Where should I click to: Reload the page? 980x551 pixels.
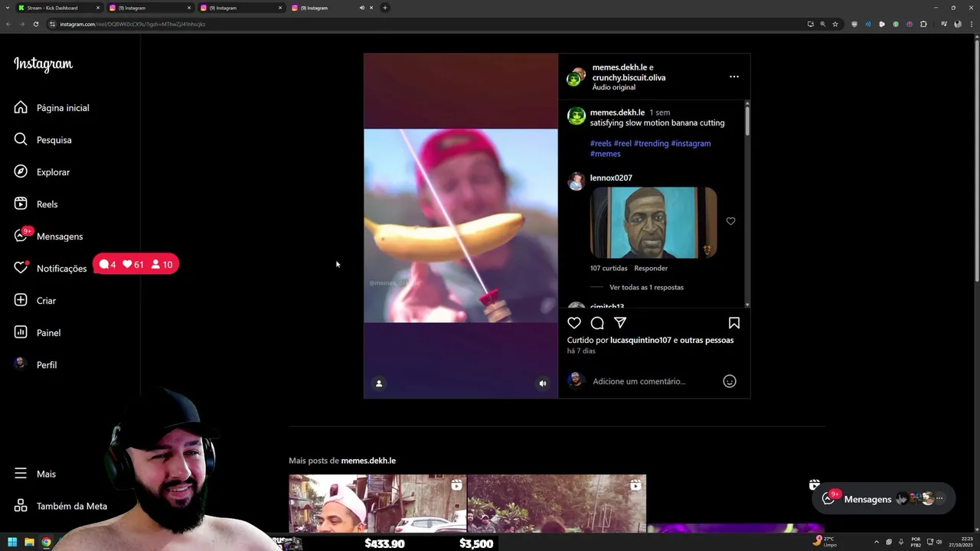[36, 24]
